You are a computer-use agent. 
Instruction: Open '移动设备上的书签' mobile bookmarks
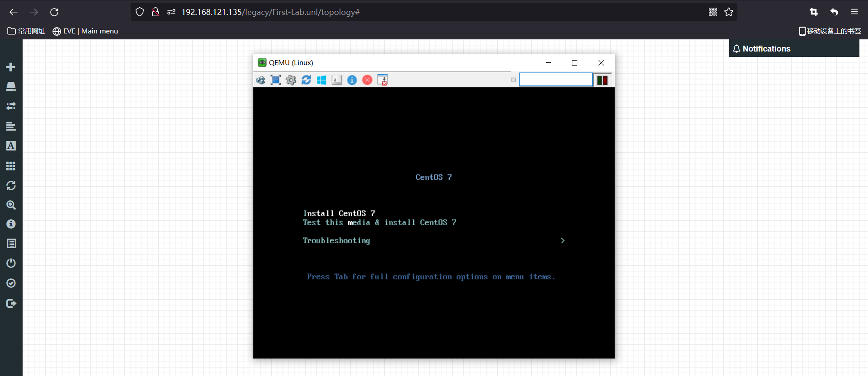(x=830, y=31)
